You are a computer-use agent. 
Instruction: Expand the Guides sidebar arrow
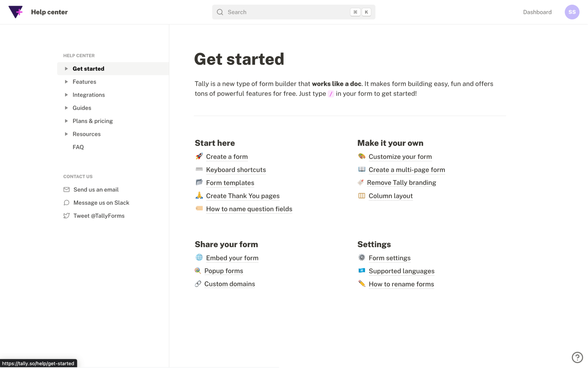[x=66, y=108]
